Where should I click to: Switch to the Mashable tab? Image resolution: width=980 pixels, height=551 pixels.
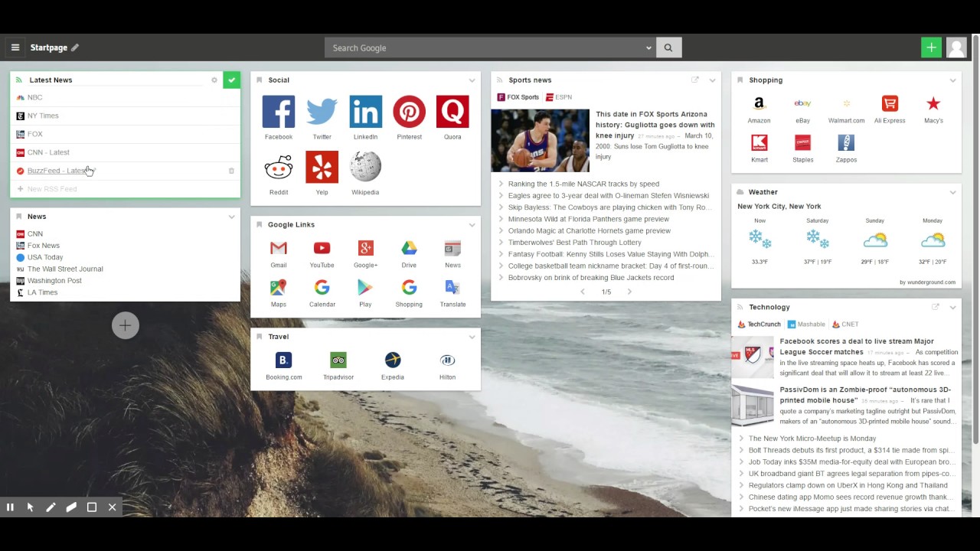[x=806, y=324]
